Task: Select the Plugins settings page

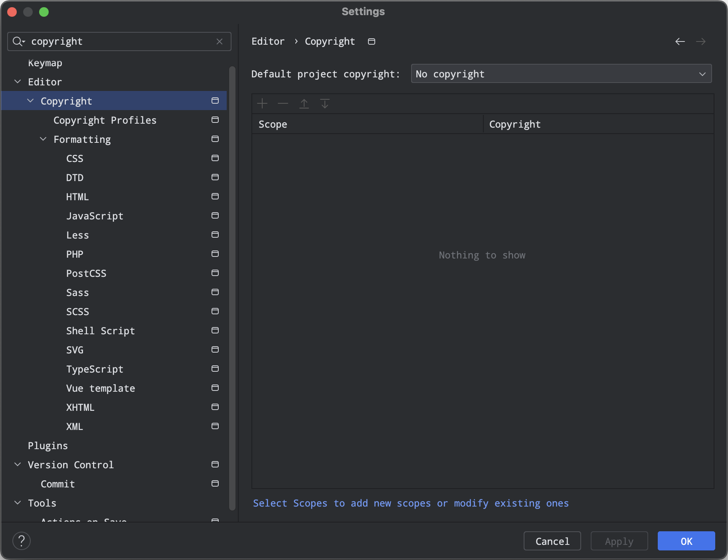Action: [x=48, y=446]
